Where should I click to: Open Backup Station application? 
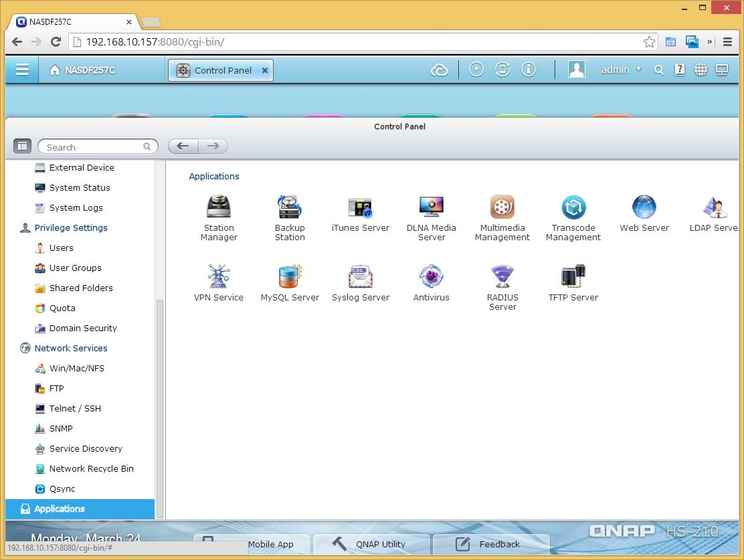pyautogui.click(x=290, y=218)
